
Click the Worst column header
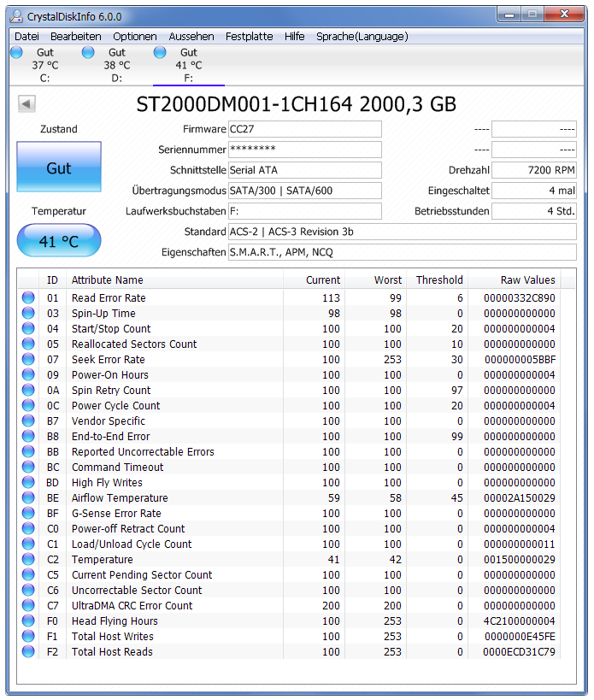coord(375,279)
